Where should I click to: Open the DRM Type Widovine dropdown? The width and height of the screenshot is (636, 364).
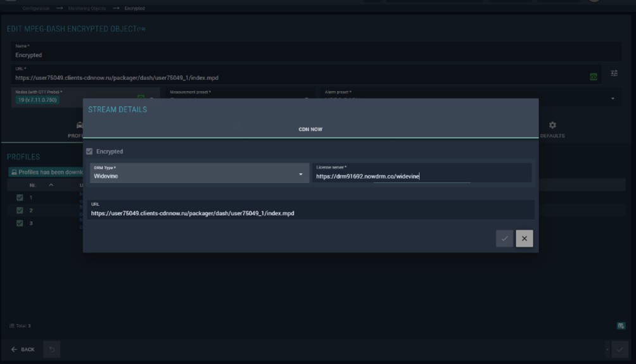(x=199, y=173)
